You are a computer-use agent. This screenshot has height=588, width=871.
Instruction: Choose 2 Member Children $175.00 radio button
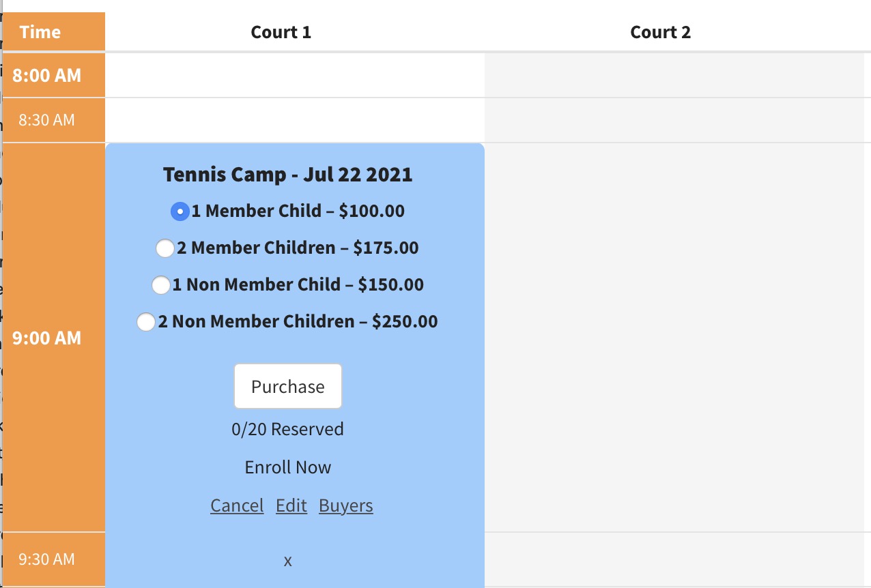click(x=165, y=248)
